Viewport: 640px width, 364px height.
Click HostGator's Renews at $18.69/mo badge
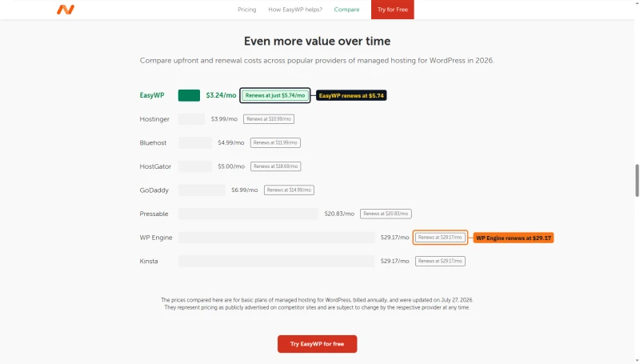(275, 166)
